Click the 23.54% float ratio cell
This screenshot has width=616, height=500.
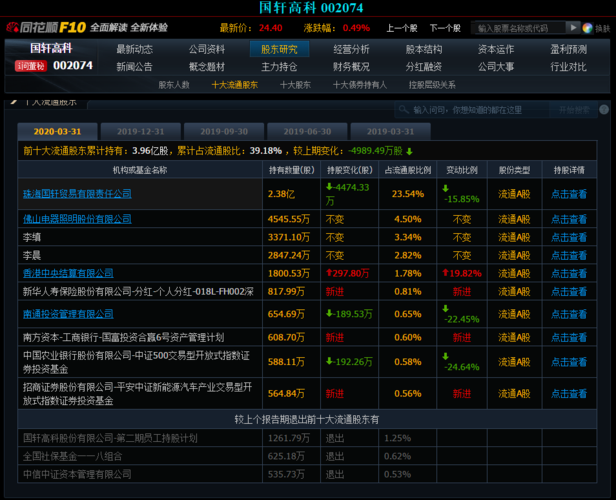(x=408, y=194)
